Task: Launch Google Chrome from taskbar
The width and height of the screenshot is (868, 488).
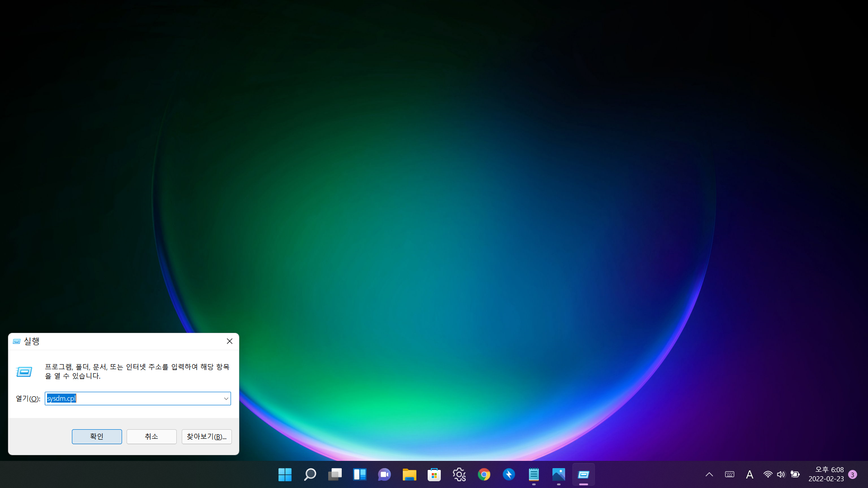Action: pyautogui.click(x=484, y=474)
